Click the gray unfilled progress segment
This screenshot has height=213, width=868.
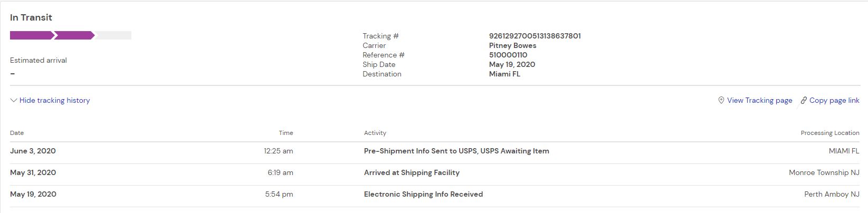pyautogui.click(x=113, y=35)
